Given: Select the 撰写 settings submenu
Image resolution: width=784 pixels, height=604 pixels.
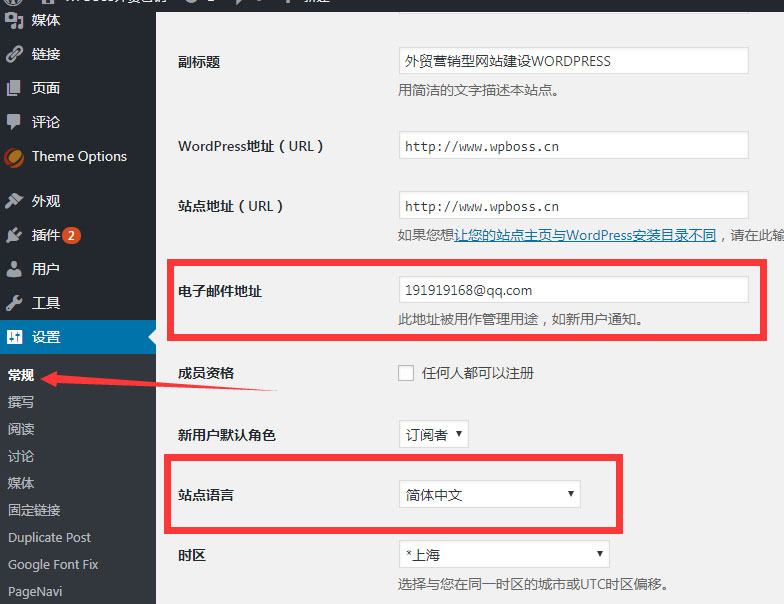Looking at the screenshot, I should [x=21, y=402].
